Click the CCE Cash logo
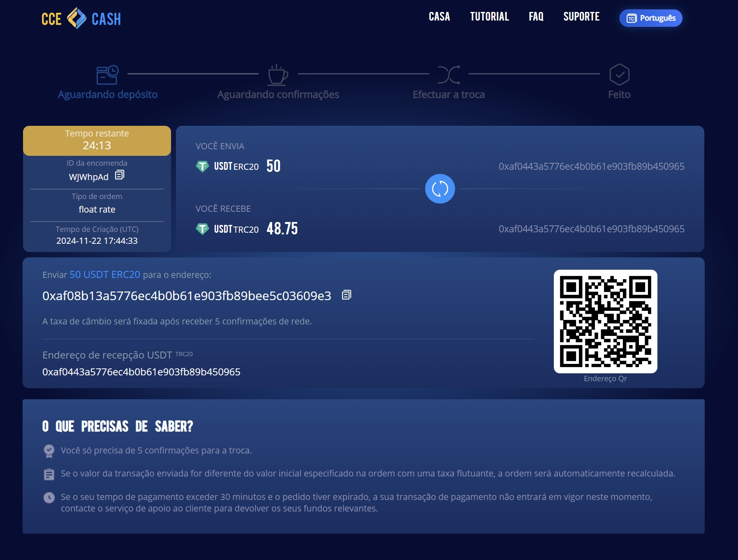 coord(81,19)
